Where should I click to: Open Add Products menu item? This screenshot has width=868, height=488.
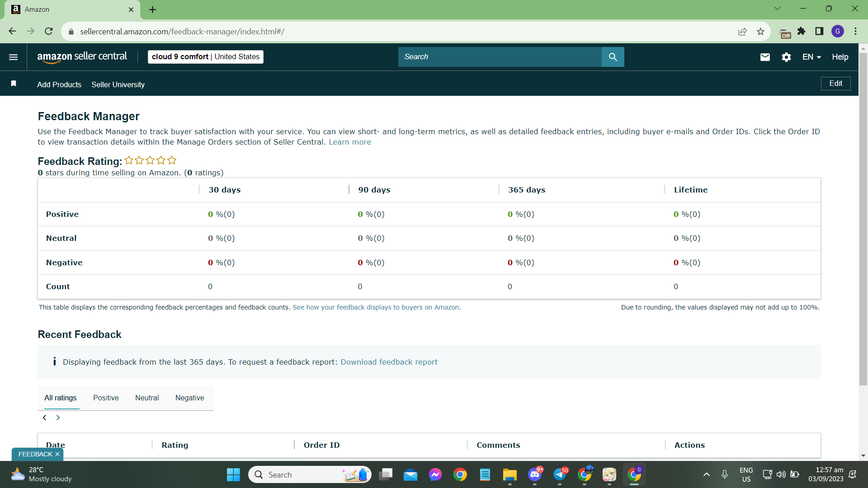click(x=59, y=84)
